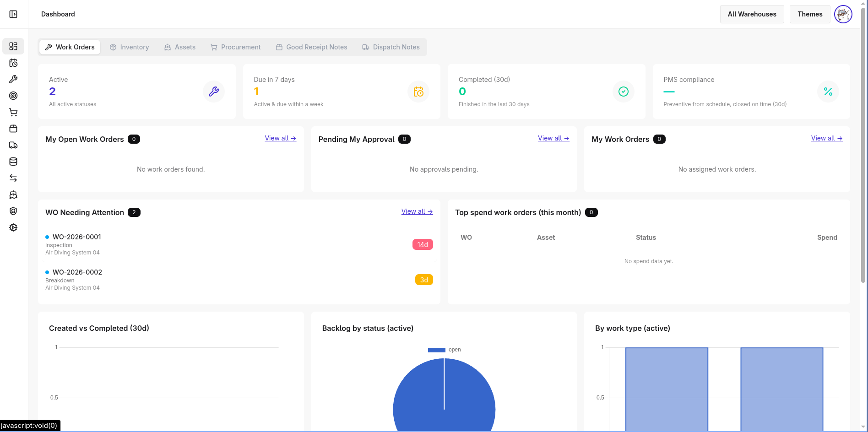Open the wrench work orders sidebar icon
Viewport: 868px width, 432px height.
[x=13, y=79]
